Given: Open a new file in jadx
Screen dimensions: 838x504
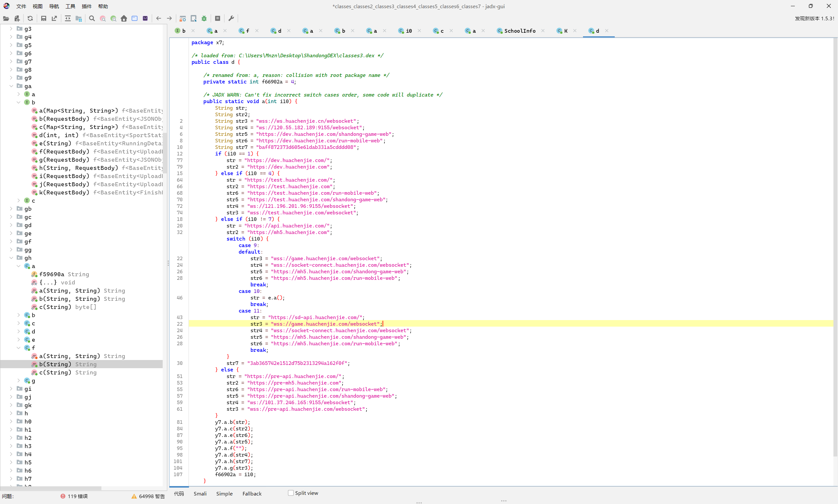Looking at the screenshot, I should (6, 18).
